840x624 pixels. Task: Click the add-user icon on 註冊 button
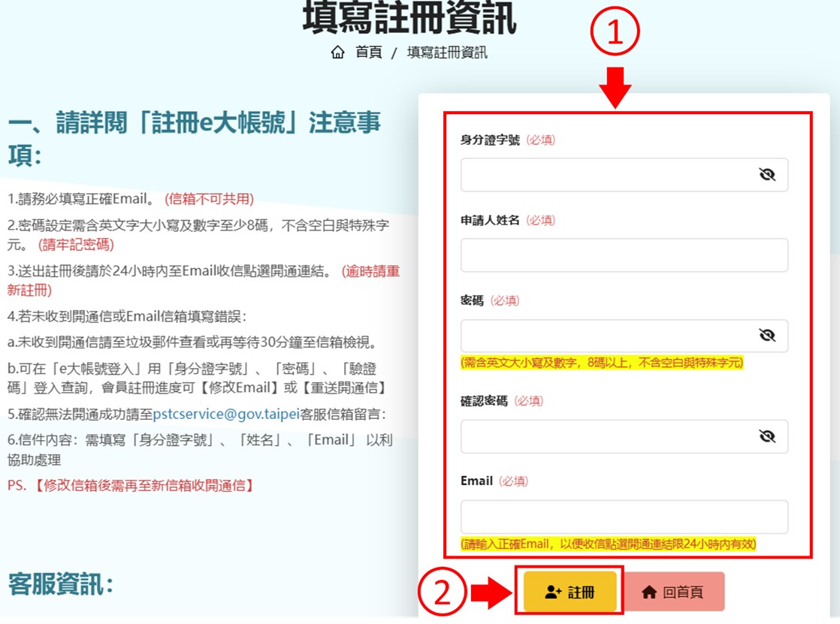553,592
